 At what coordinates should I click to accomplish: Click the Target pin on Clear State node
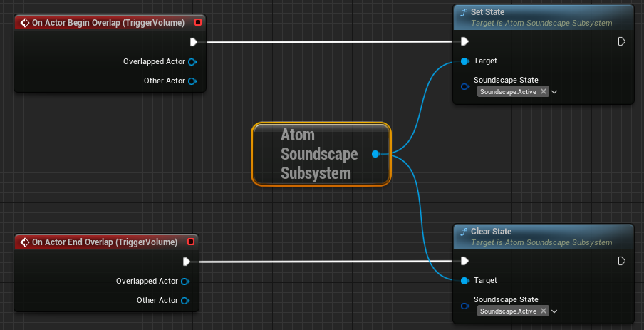point(464,280)
